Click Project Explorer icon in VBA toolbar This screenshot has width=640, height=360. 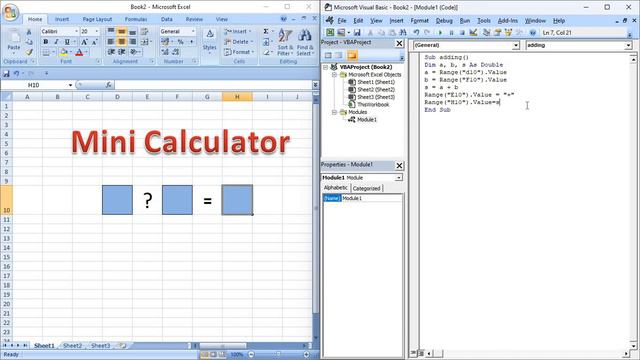coord(486,32)
